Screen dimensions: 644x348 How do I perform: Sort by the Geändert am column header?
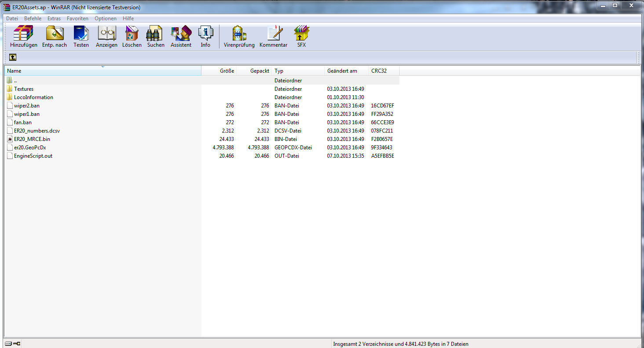tap(347, 71)
